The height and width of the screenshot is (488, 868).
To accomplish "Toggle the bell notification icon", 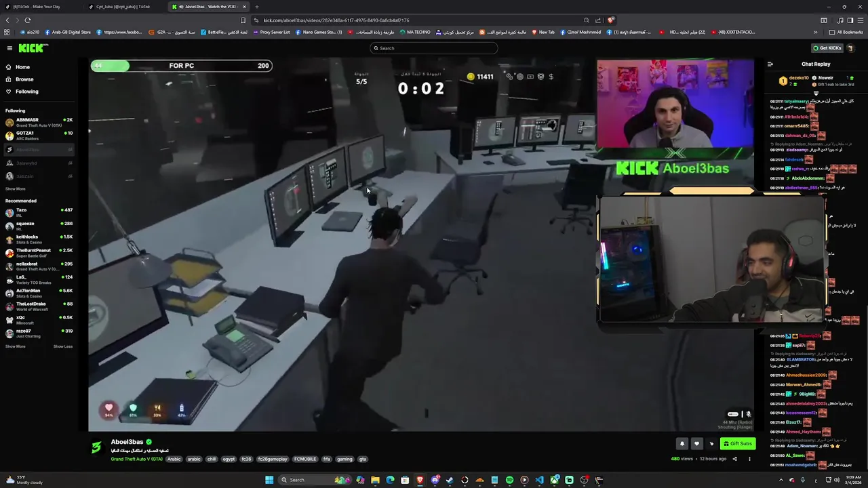I will point(682,444).
